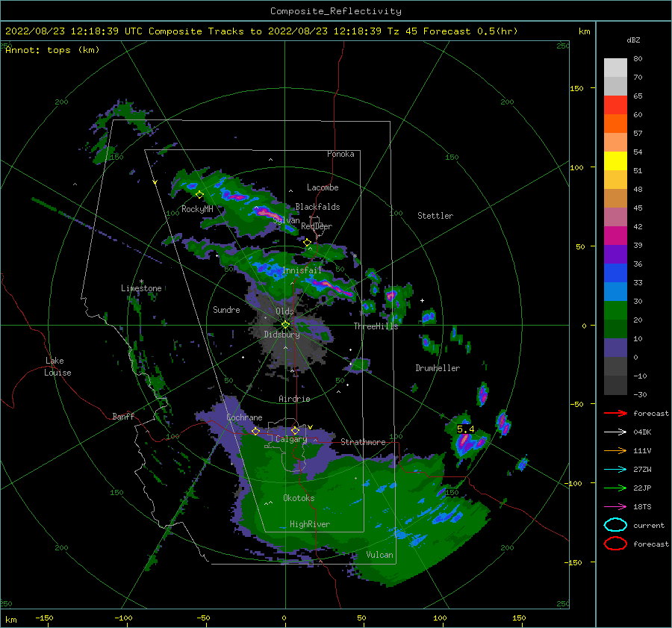Click the yellow diamond marker beside RockyMH

coord(199,195)
